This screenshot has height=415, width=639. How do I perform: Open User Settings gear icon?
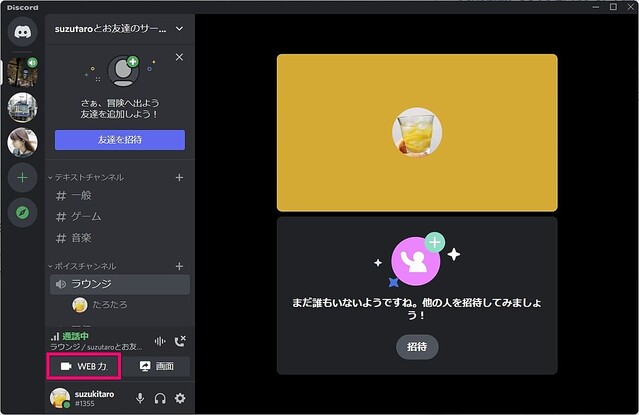(180, 399)
